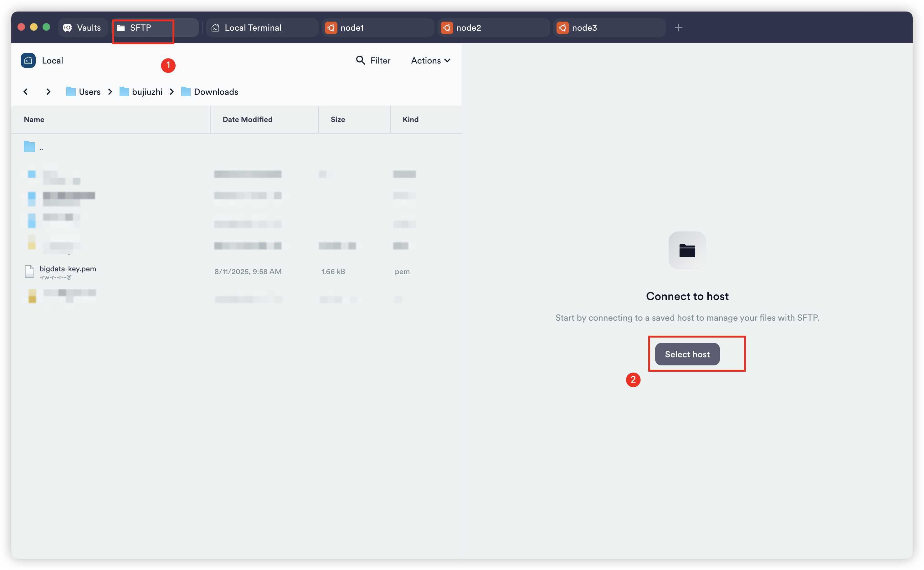Viewport: 924px width, 570px height.
Task: Sort by Date Modified column
Action: 247,120
